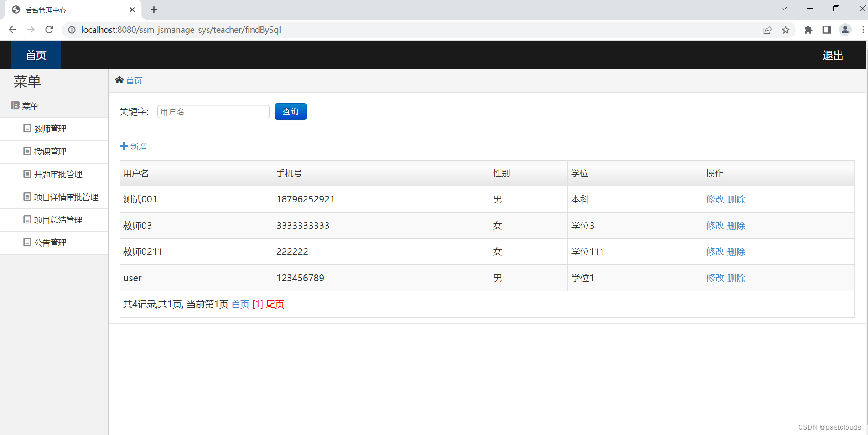868x435 pixels.
Task: Click the bookmark star icon
Action: pos(786,30)
